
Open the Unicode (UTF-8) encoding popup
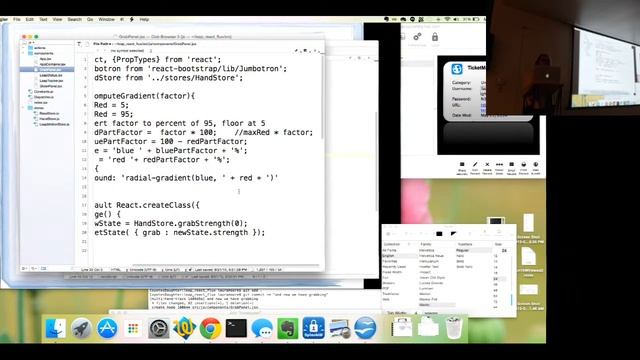(x=142, y=270)
